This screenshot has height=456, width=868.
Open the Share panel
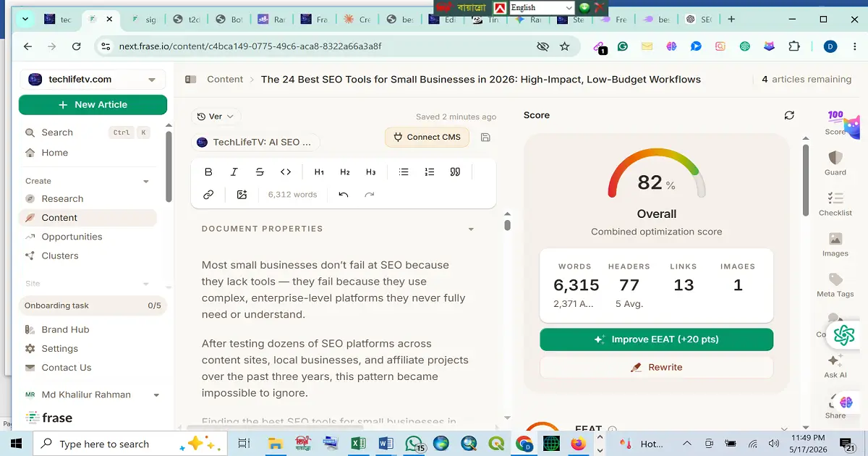(x=835, y=407)
